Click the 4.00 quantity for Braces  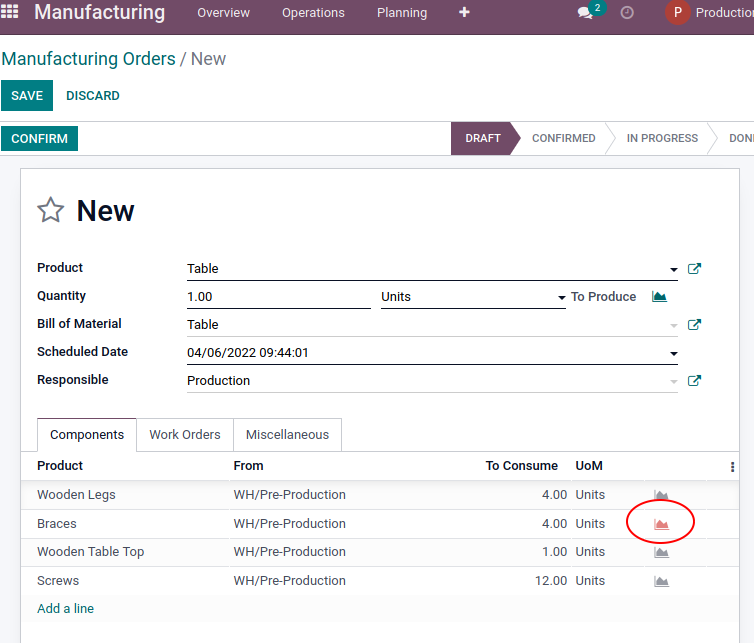click(x=554, y=523)
